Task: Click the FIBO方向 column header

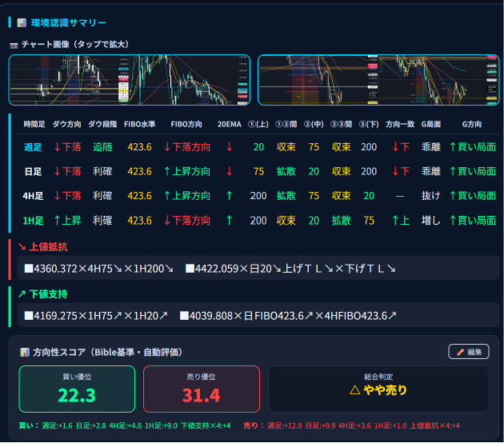Action: (x=186, y=124)
